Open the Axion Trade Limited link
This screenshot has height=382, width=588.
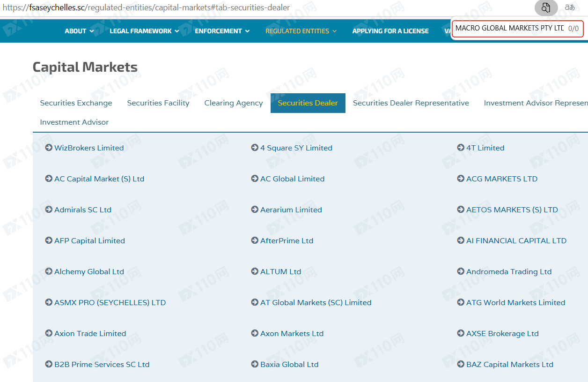click(x=90, y=333)
